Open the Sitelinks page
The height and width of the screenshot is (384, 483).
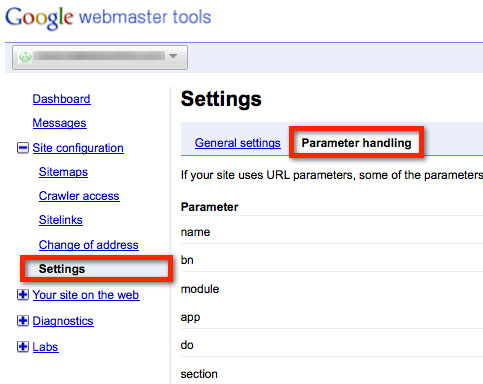[x=61, y=220]
